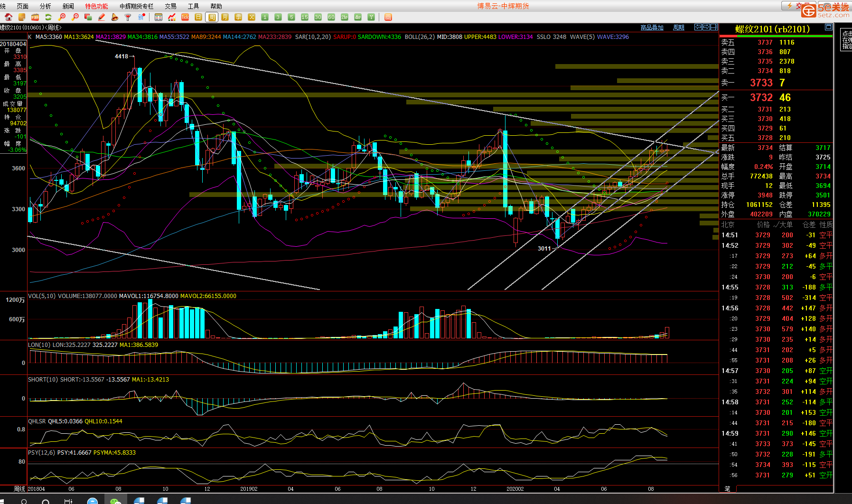Click the 北京 time column header

pos(728,224)
